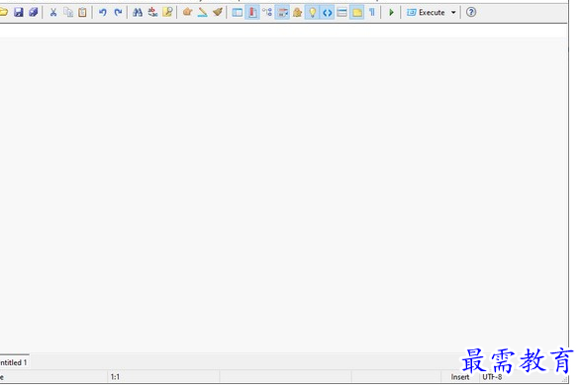Click the broom clean-up icon
This screenshot has height=392, width=582.
218,12
